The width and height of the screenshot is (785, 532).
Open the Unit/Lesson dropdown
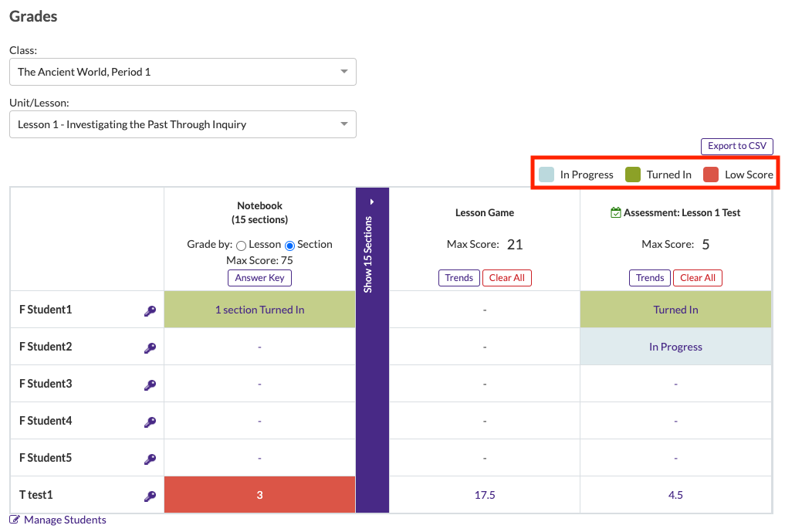[183, 124]
